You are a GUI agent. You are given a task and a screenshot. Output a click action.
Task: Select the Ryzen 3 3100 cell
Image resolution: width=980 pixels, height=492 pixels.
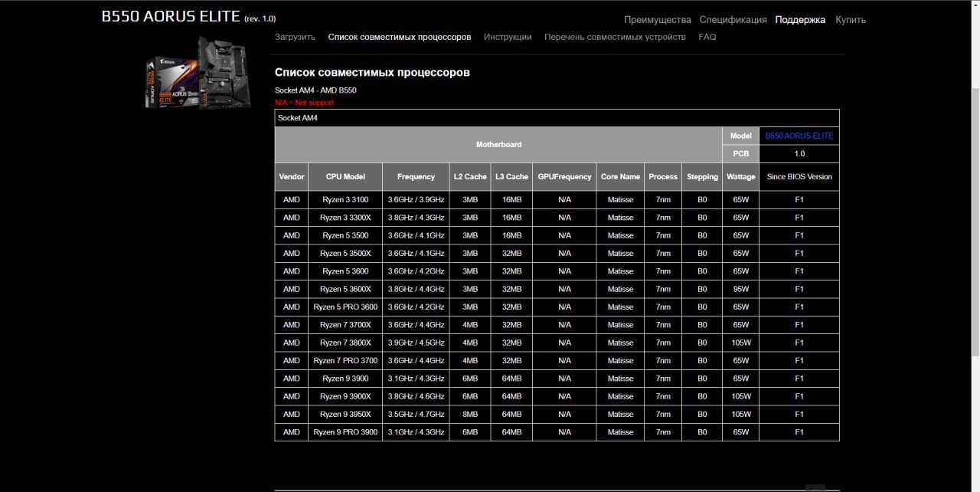point(345,200)
